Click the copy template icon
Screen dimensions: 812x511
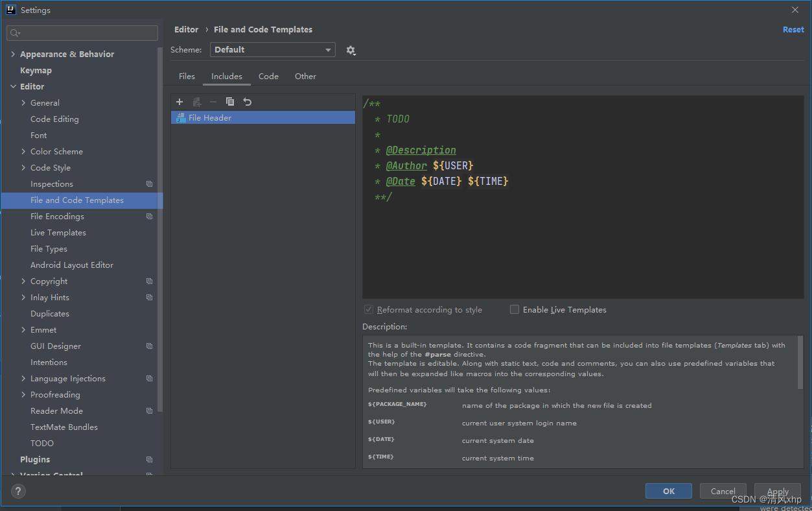point(230,102)
